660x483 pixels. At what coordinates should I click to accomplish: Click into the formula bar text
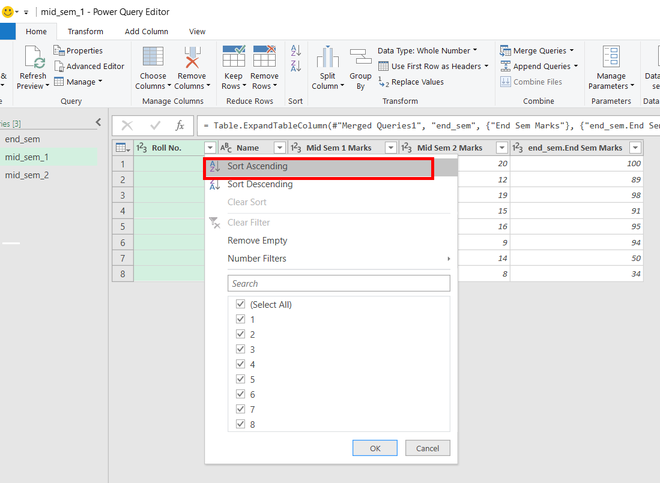(428, 125)
